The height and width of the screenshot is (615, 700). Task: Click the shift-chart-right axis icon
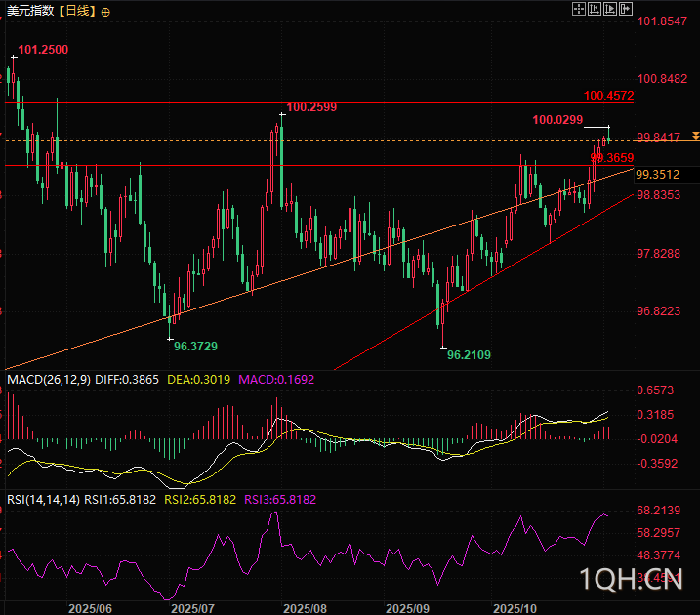pyautogui.click(x=609, y=9)
